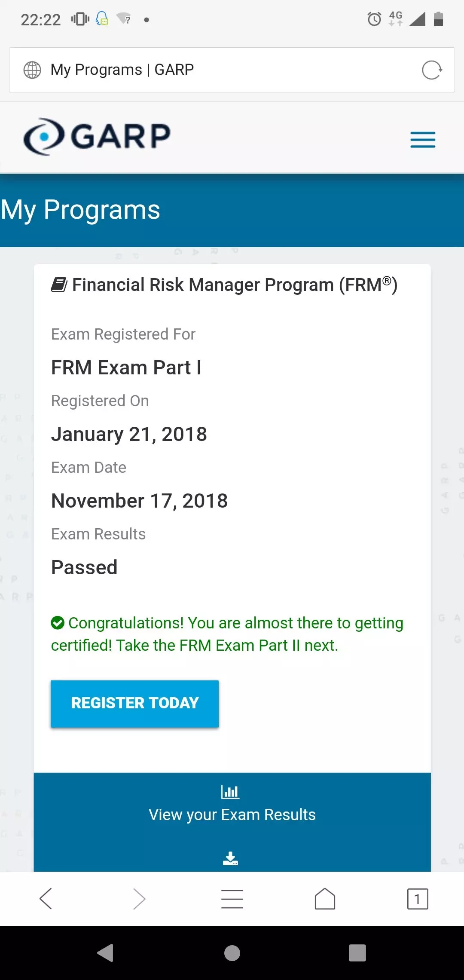Screen dimensions: 464x980
Task: Reload the My Programs page
Action: point(432,70)
